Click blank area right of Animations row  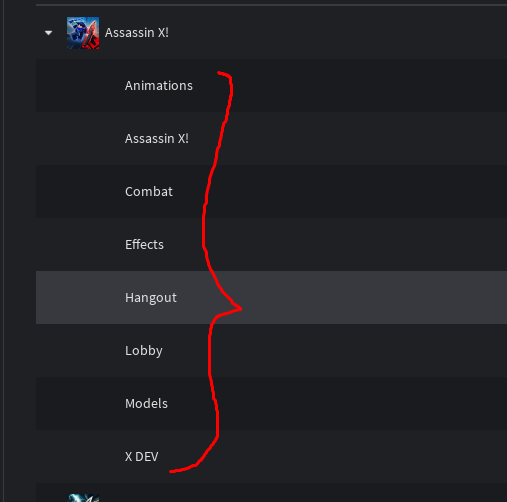coord(367,86)
